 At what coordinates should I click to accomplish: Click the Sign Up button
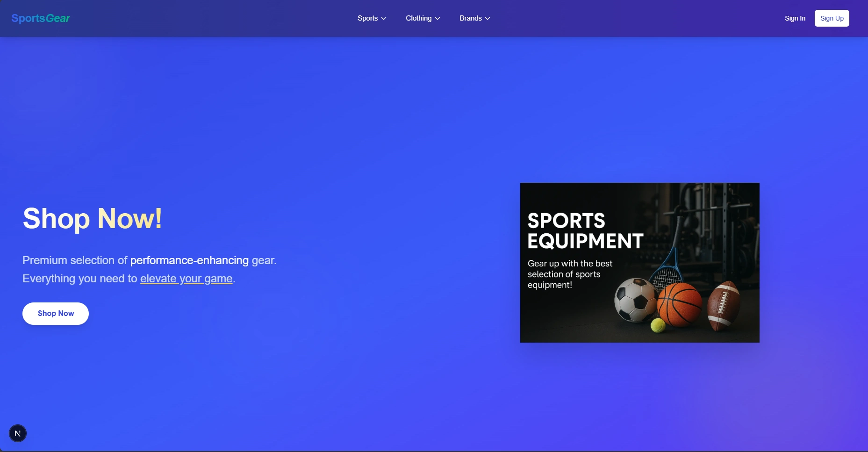[x=832, y=18]
